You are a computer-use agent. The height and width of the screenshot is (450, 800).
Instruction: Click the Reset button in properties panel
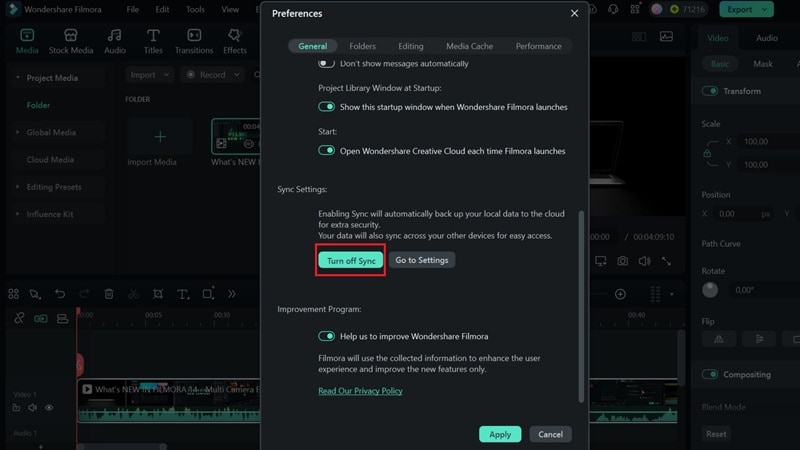point(716,434)
